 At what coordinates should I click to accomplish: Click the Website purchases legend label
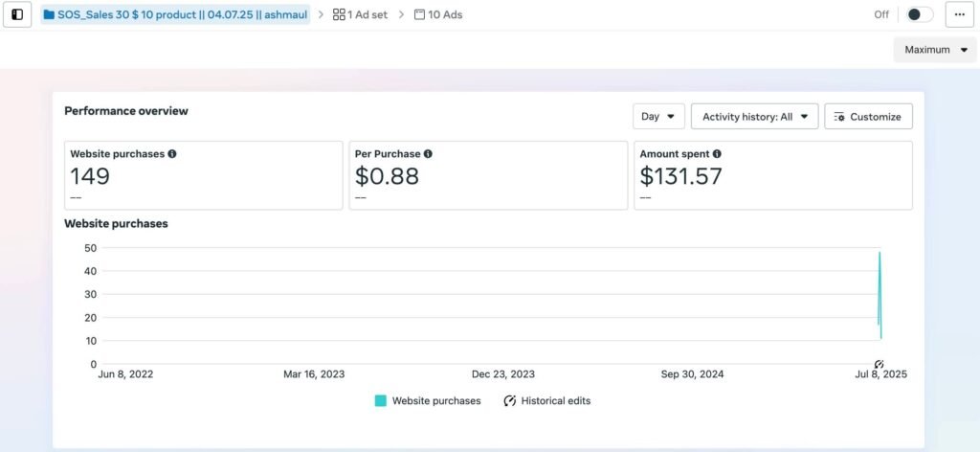pyautogui.click(x=436, y=400)
